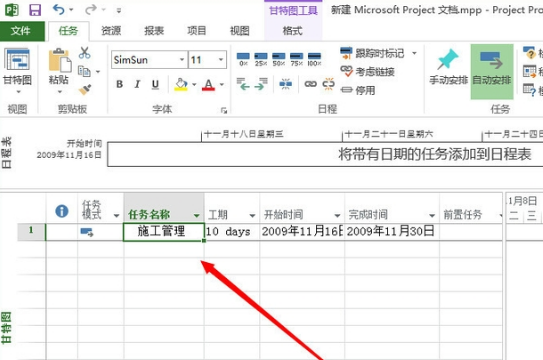Open the font color picker arrow
This screenshot has width=543, height=360.
click(x=222, y=84)
